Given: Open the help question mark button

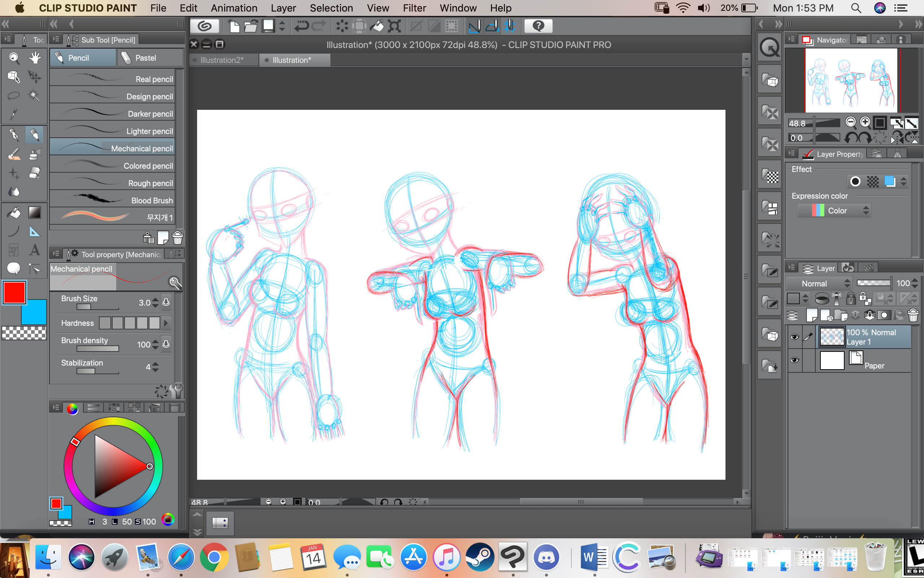Looking at the screenshot, I should [x=539, y=26].
